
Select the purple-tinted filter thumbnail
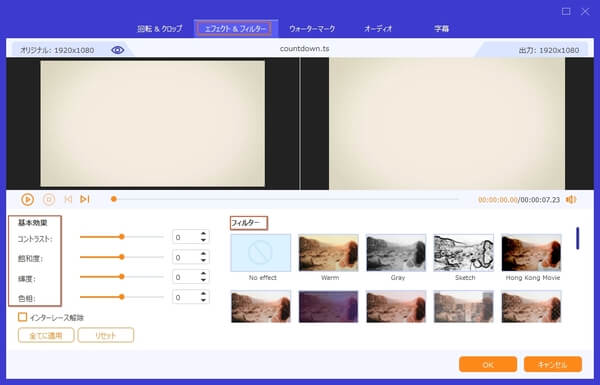pyautogui.click(x=329, y=307)
